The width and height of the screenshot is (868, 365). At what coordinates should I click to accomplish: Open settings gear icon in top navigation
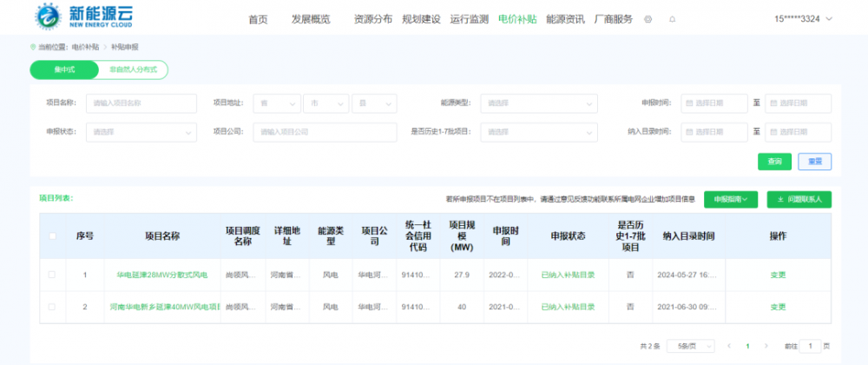coord(648,19)
